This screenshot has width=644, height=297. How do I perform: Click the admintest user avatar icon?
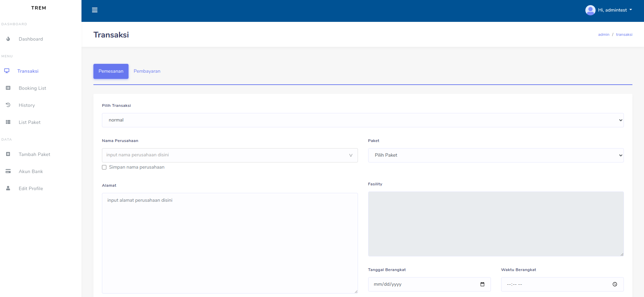590,10
